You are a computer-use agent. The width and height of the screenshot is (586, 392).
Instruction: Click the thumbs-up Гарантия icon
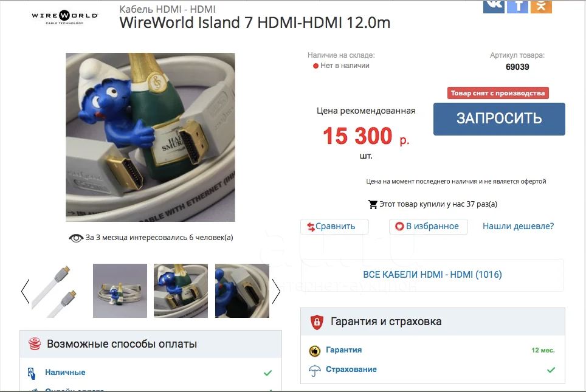(x=315, y=351)
